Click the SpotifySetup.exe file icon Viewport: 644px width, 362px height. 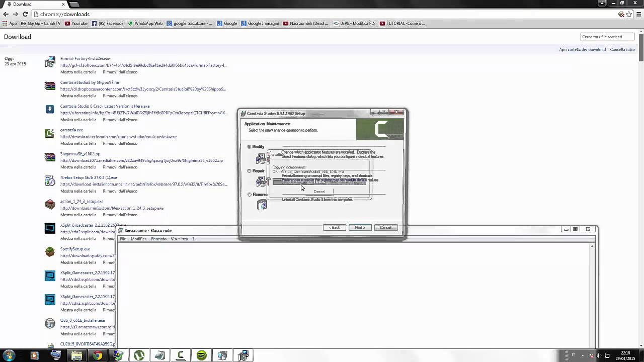point(50,252)
